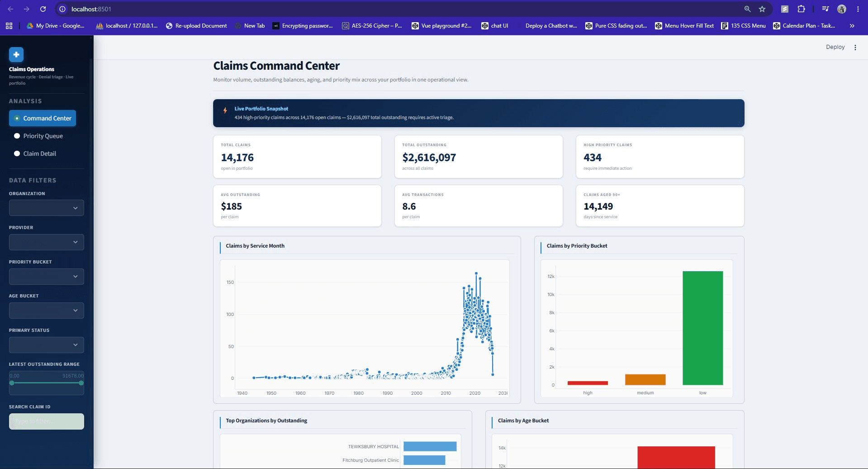
Task: Open the AES-256 Cipher bookmark
Action: point(372,26)
